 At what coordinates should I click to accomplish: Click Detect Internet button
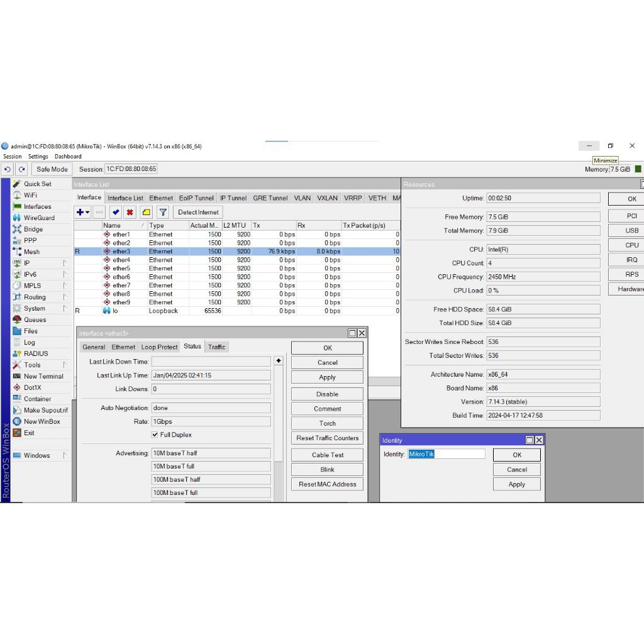coord(198,213)
